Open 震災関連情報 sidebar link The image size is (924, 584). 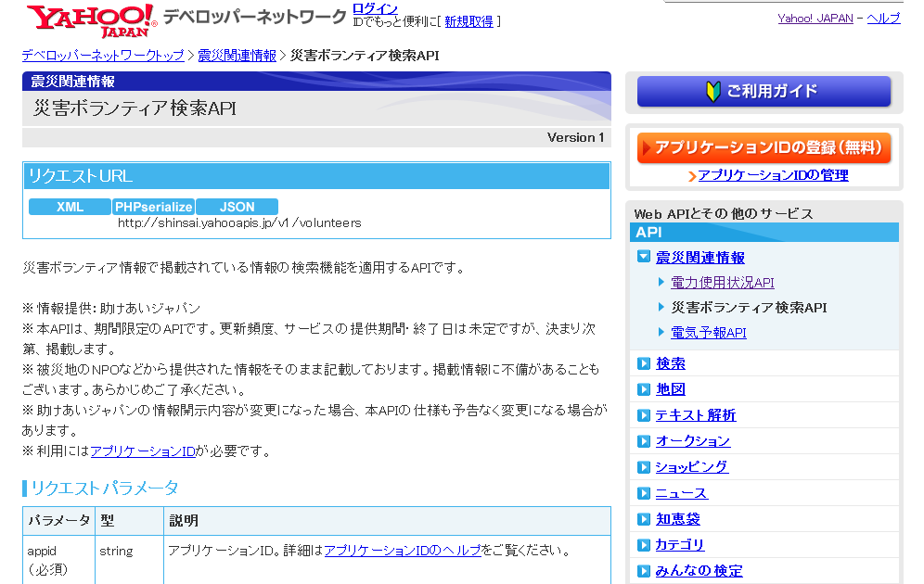[x=700, y=258]
